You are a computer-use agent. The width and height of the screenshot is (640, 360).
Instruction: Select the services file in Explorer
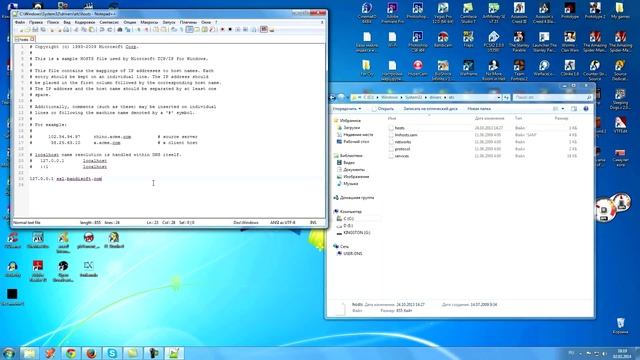click(x=402, y=156)
